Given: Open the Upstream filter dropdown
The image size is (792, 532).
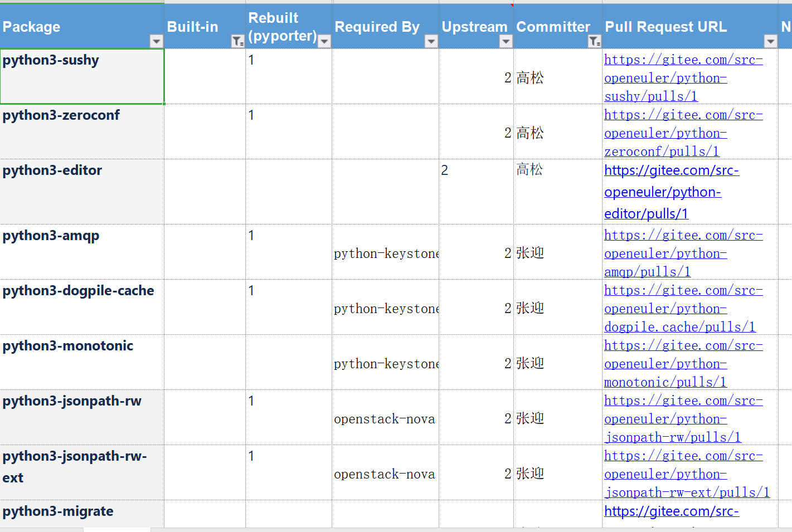Looking at the screenshot, I should 506,41.
